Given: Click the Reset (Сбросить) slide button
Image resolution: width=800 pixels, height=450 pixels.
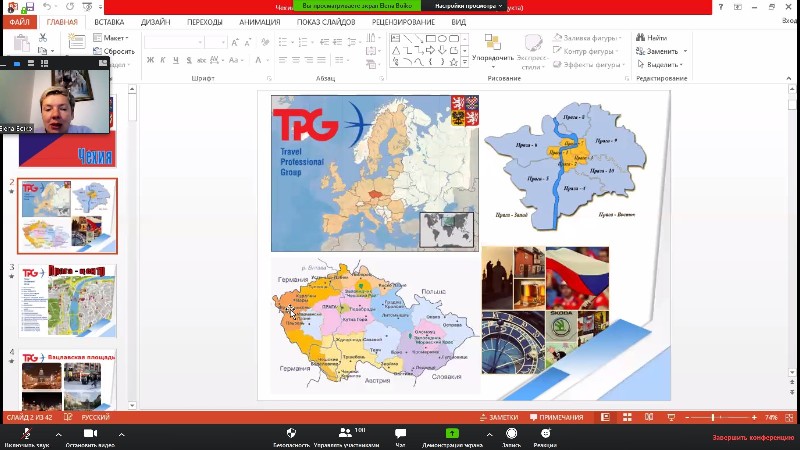Looking at the screenshot, I should point(114,51).
